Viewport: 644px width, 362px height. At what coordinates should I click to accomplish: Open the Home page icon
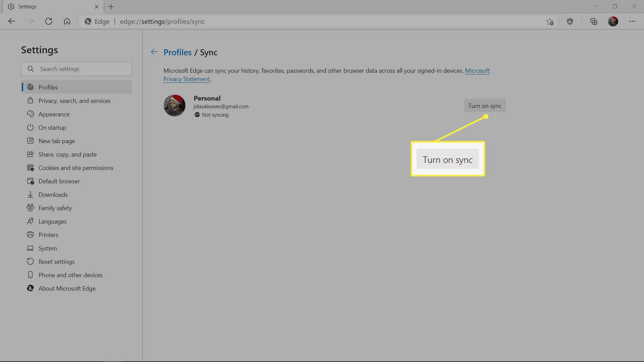pos(67,21)
